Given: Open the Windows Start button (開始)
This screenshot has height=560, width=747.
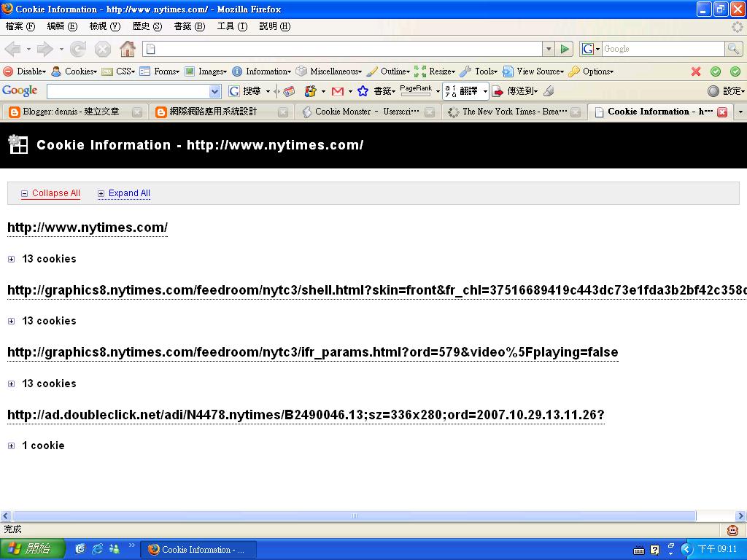Looking at the screenshot, I should click(x=32, y=549).
